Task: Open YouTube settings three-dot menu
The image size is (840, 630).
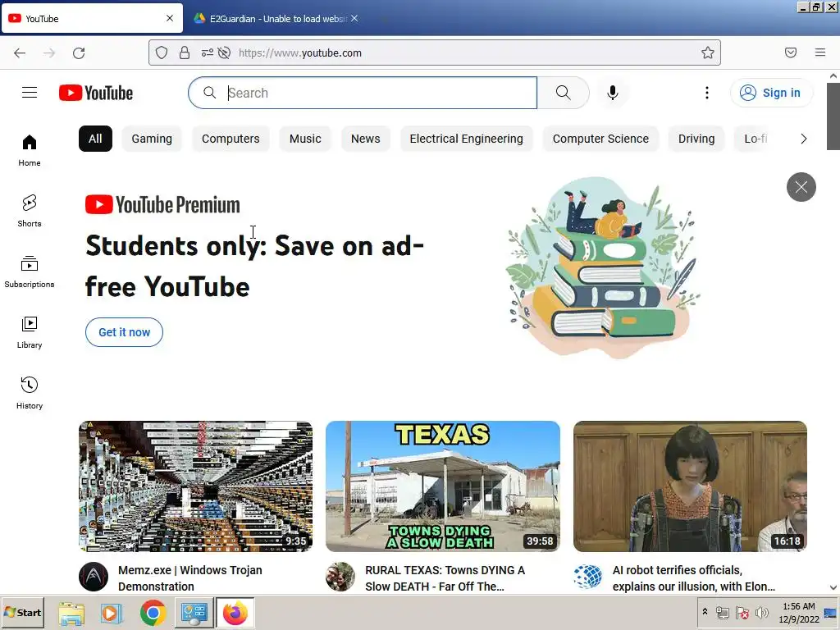Action: pyautogui.click(x=707, y=93)
